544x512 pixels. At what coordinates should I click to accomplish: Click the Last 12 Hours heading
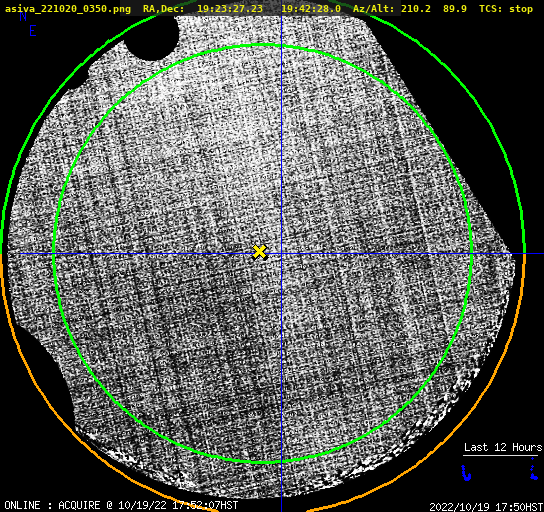tap(503, 447)
